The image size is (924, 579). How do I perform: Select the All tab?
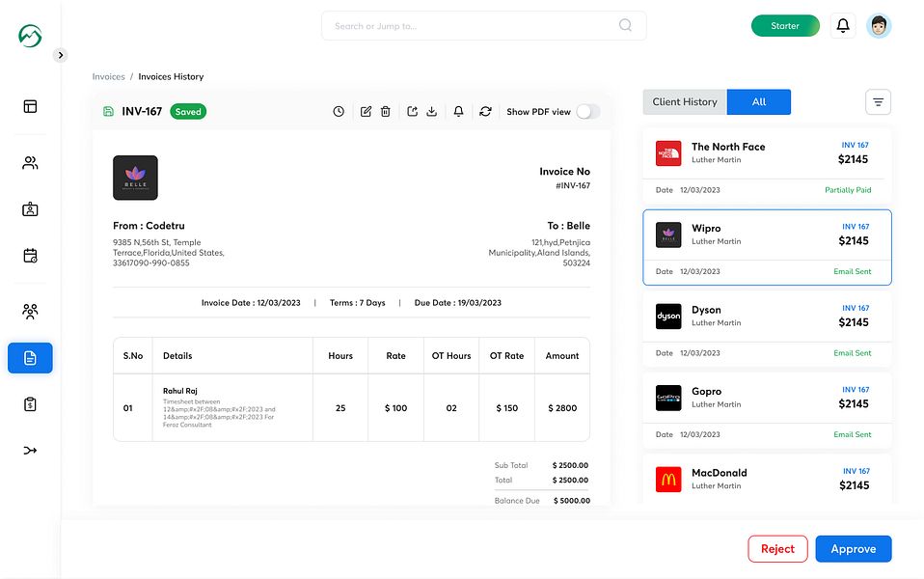(x=759, y=101)
